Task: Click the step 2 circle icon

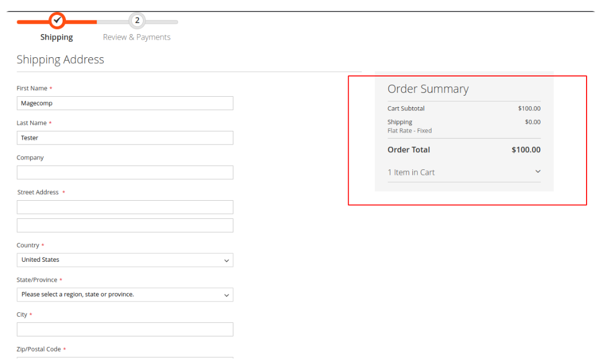Action: click(x=137, y=21)
